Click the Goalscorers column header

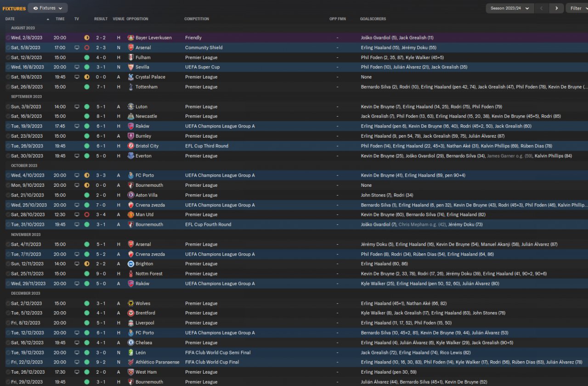373,19
